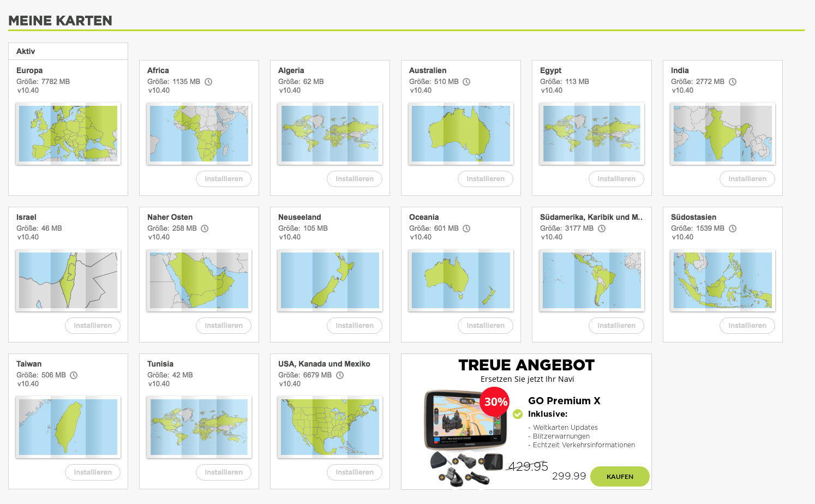
Task: Install the Algeria map
Action: pos(355,179)
